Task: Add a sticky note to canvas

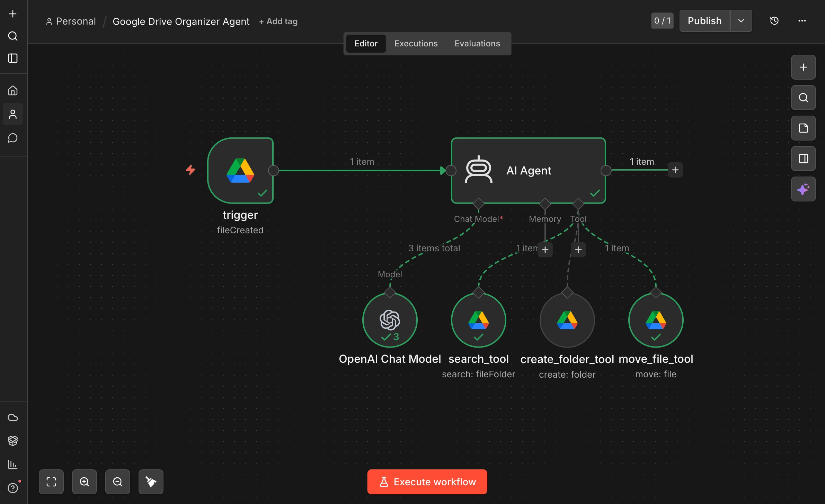Action: point(804,128)
